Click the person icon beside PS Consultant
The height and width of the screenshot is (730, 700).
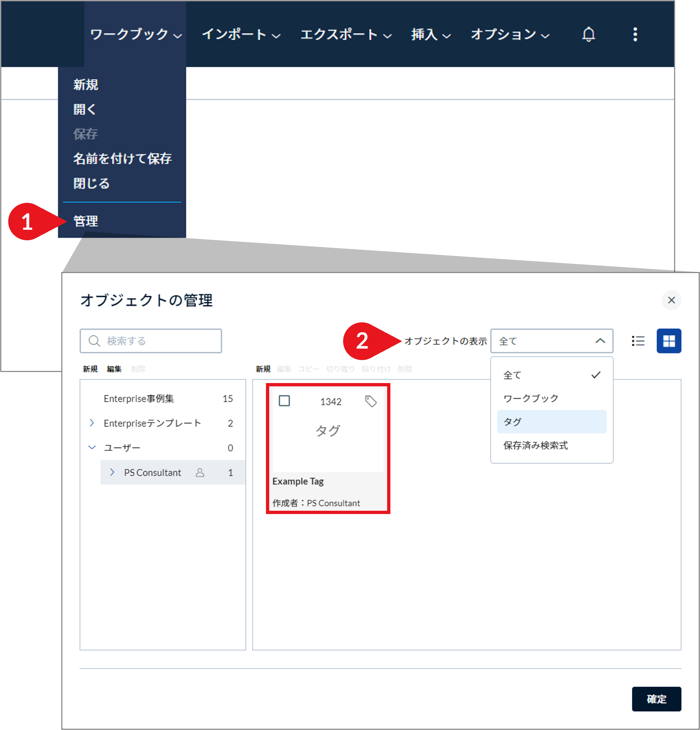click(x=200, y=473)
